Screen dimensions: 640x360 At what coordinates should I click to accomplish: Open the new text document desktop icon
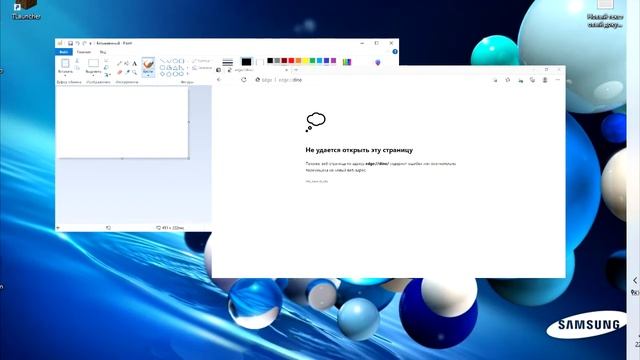pos(605,13)
